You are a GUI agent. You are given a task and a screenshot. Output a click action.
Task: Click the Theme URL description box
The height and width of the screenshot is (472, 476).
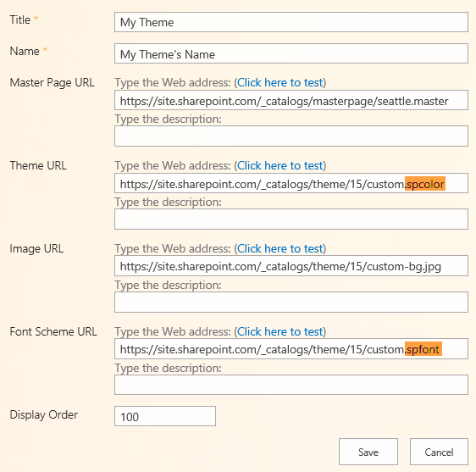[x=291, y=219]
